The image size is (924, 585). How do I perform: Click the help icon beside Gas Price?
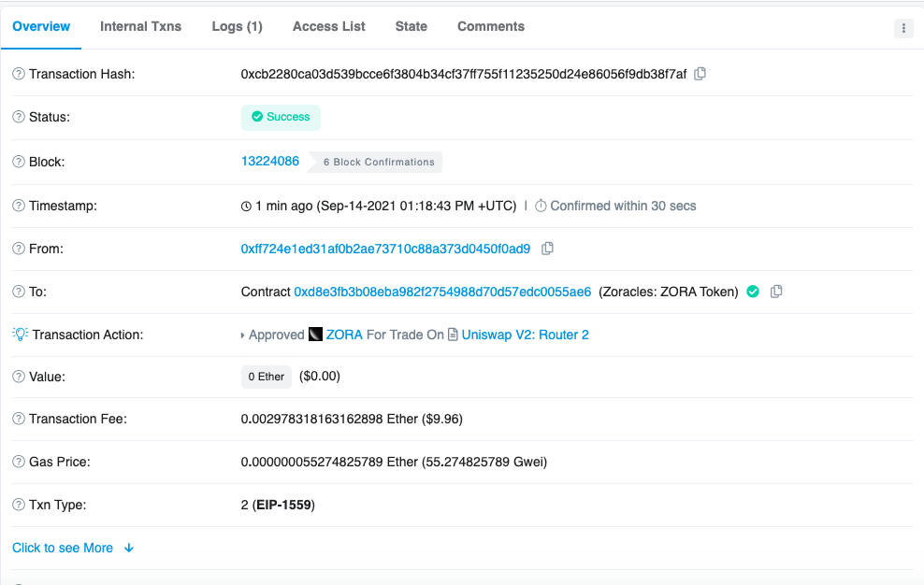click(19, 462)
